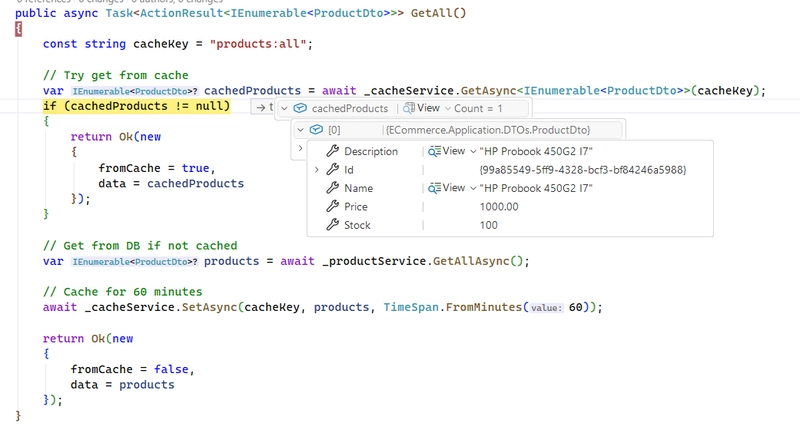Image resolution: width=800 pixels, height=433 pixels.
Task: Click the inline type hint before products declaration
Action: [x=135, y=262]
